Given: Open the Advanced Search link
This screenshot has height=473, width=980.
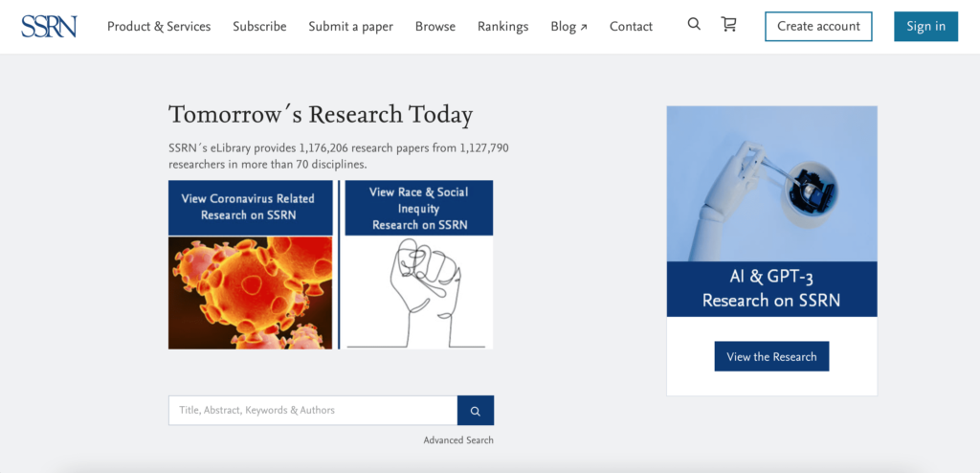Looking at the screenshot, I should [x=458, y=440].
